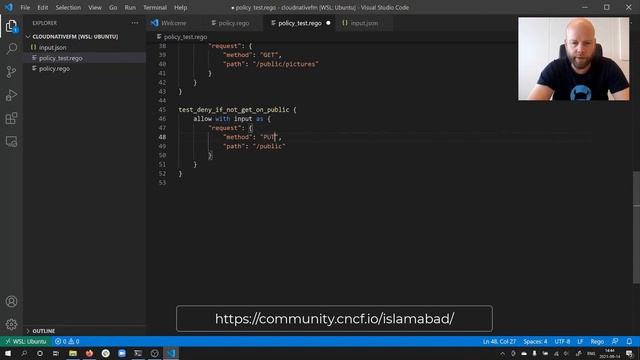Open the Manage gear icon
Screen dimensions: 640x360
[x=11, y=324]
